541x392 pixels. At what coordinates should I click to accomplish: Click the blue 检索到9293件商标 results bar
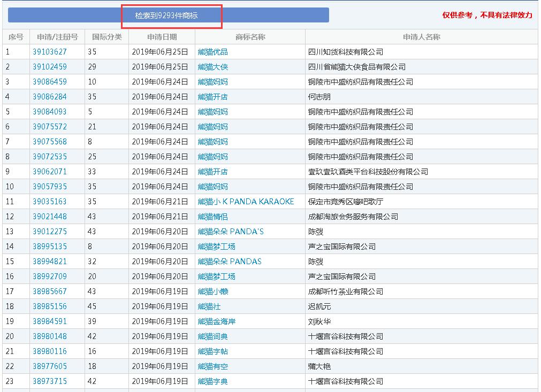click(169, 16)
